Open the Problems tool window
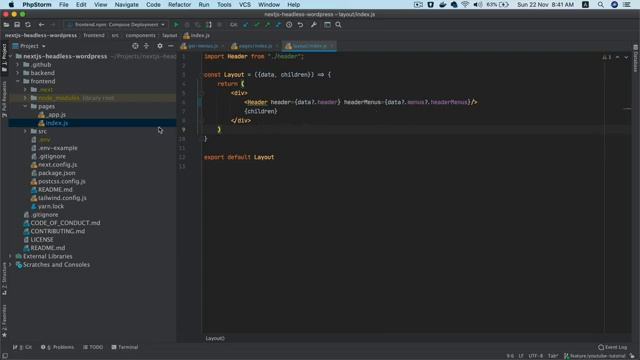Screen dimensions: 640x360 pos(58,347)
